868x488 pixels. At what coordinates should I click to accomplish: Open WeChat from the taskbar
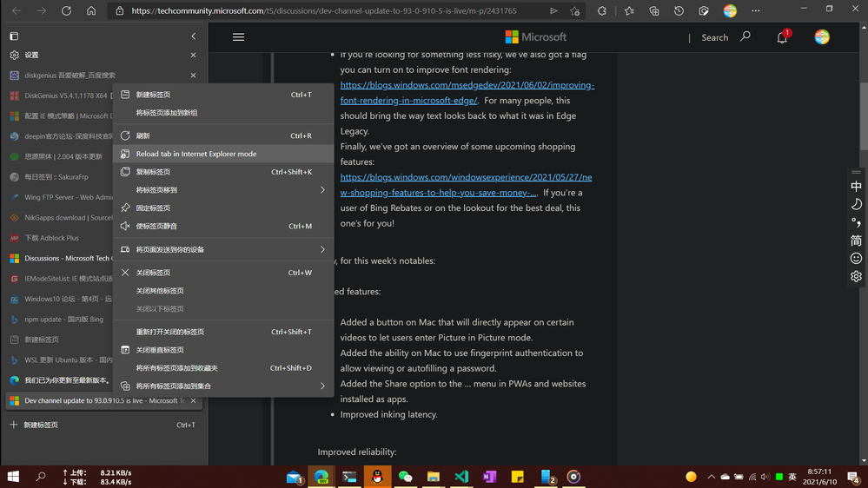405,477
